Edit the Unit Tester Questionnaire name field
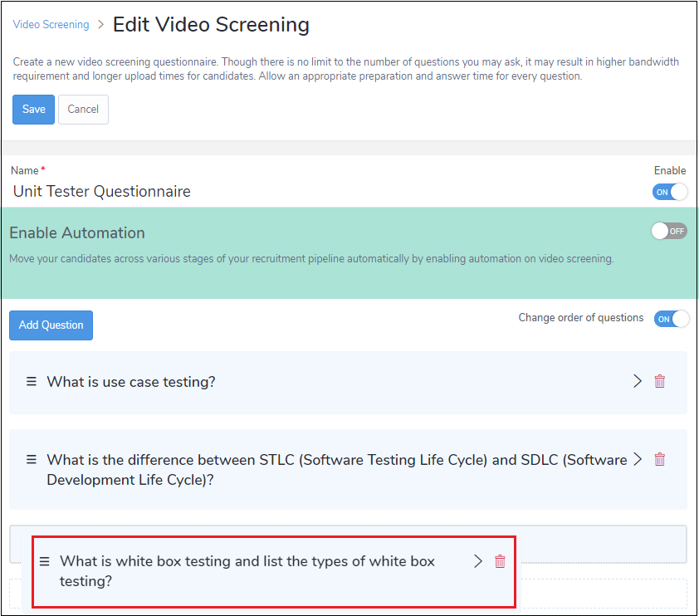 pyautogui.click(x=249, y=192)
